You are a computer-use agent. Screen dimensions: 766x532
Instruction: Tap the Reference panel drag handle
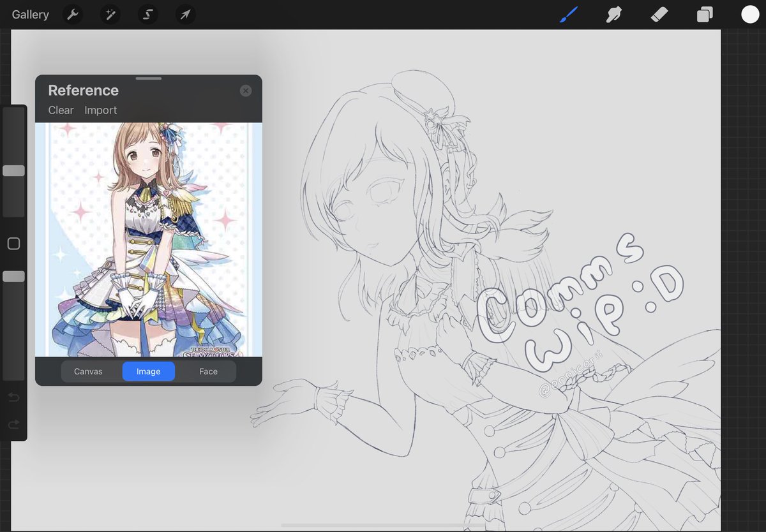[149, 78]
